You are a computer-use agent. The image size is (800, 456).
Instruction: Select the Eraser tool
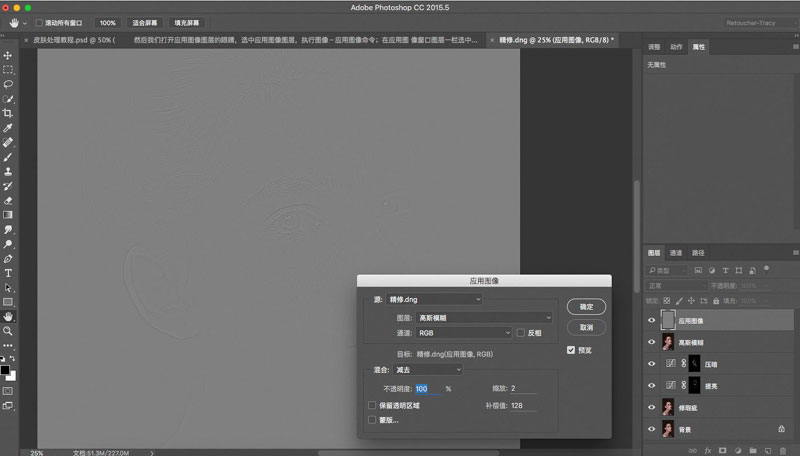pyautogui.click(x=8, y=200)
